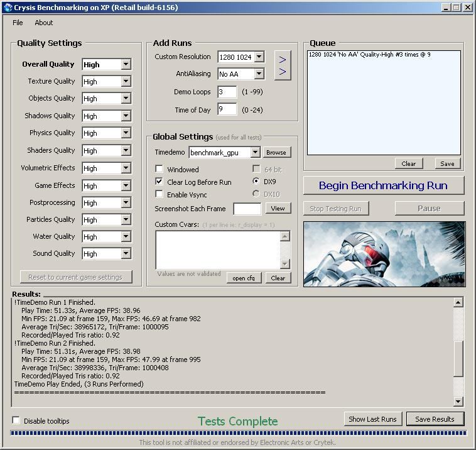Close the Crysis Benchmarking window
Screen dimensions: 476x450
[468, 8]
